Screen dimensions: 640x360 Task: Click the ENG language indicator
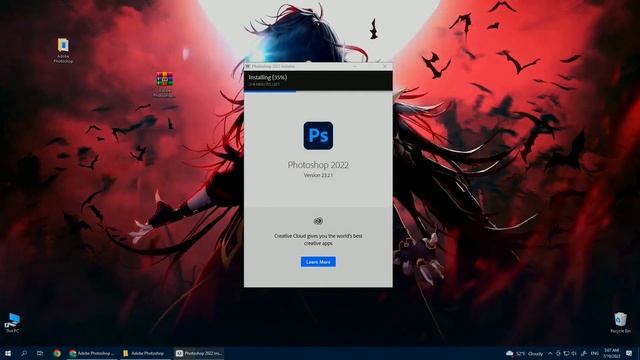coord(595,353)
